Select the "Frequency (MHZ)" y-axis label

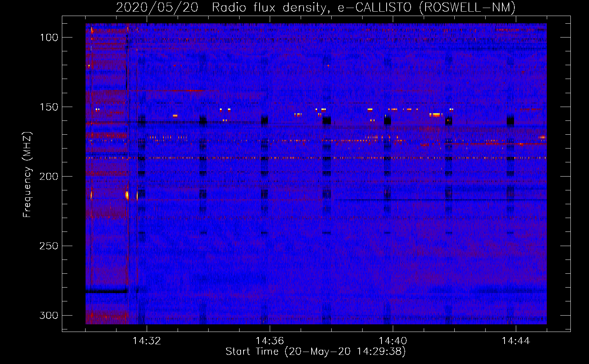(27, 175)
